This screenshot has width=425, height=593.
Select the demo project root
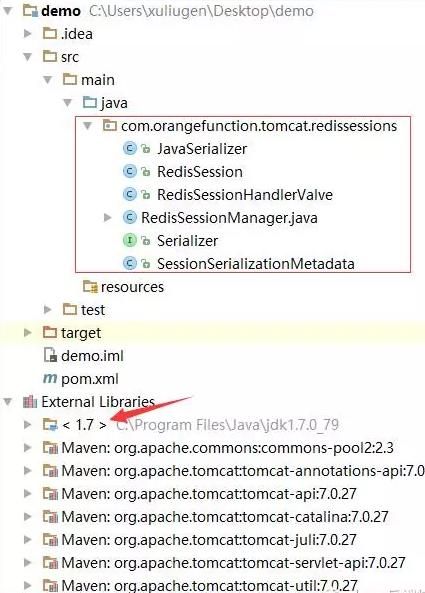60,11
